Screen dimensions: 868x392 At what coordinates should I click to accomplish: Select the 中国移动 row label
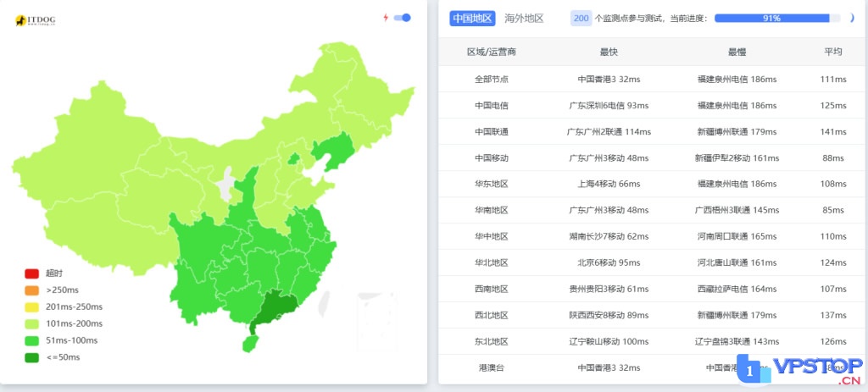click(492, 157)
